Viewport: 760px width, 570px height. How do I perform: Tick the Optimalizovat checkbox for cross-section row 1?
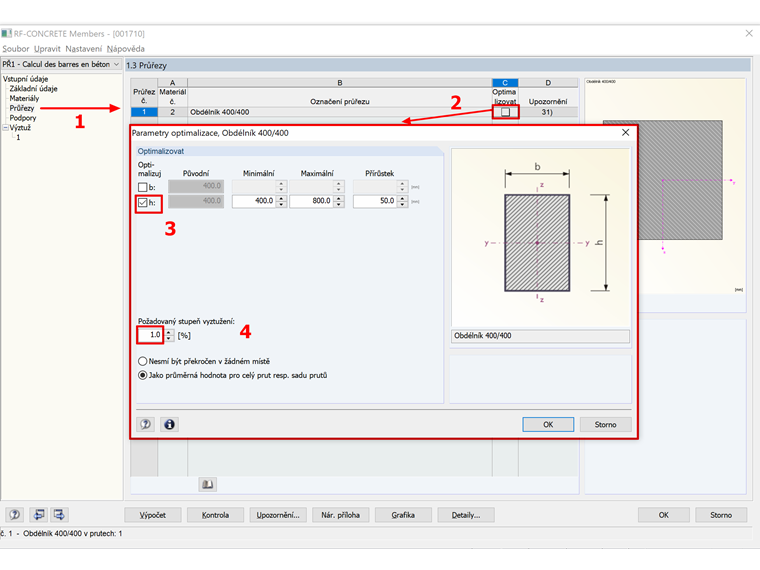coord(506,112)
